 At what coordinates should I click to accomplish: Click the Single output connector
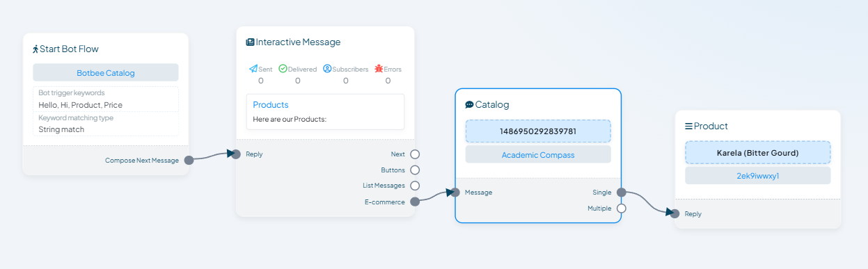click(x=622, y=193)
